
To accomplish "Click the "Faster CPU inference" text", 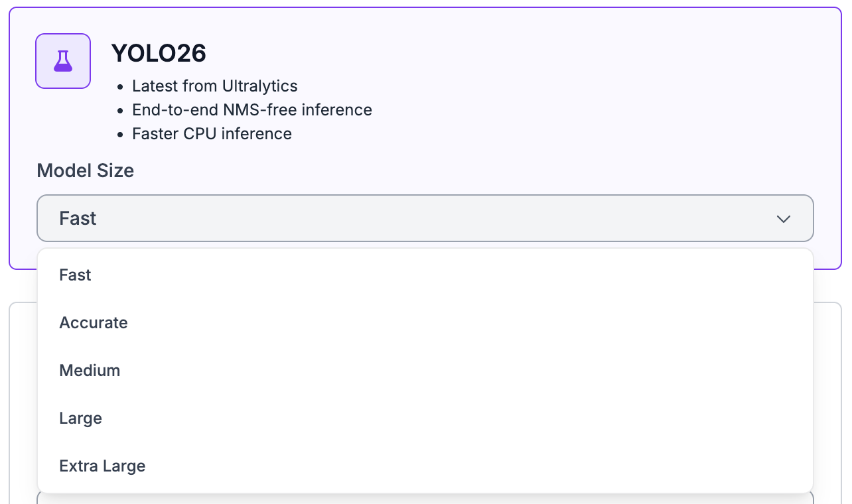I will [x=212, y=134].
